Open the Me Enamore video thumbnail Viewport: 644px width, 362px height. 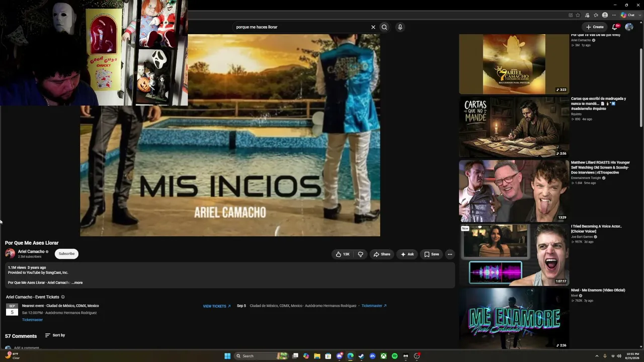pyautogui.click(x=514, y=318)
